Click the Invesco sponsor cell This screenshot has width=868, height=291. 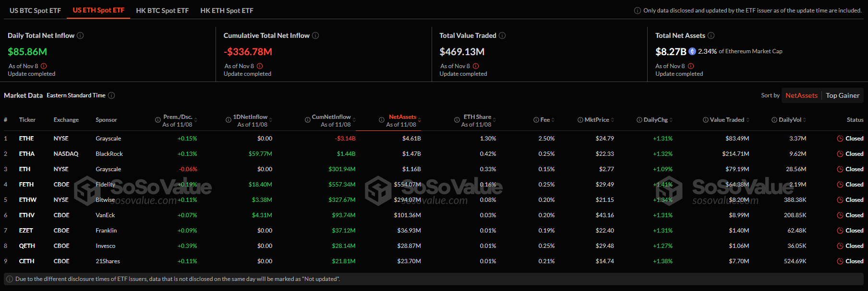[x=106, y=246]
